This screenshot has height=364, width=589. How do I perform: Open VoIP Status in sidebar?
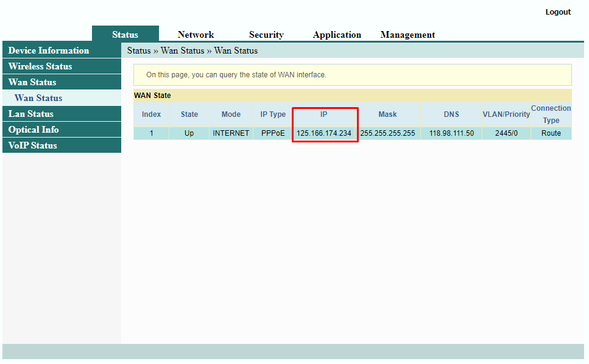point(33,145)
